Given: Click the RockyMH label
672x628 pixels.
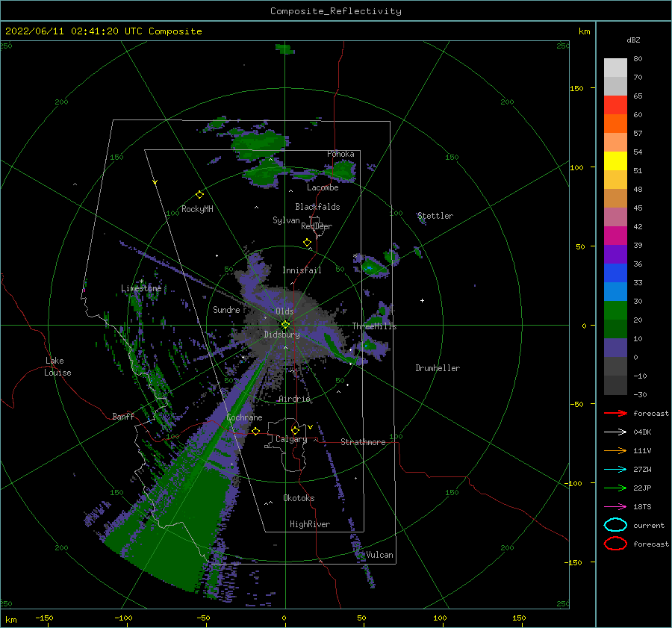Looking at the screenshot, I should (197, 209).
